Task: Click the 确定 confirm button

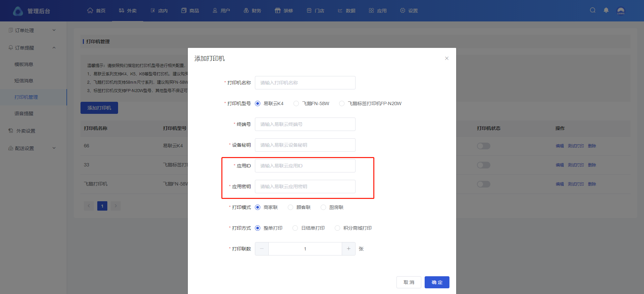Action: pos(437,282)
